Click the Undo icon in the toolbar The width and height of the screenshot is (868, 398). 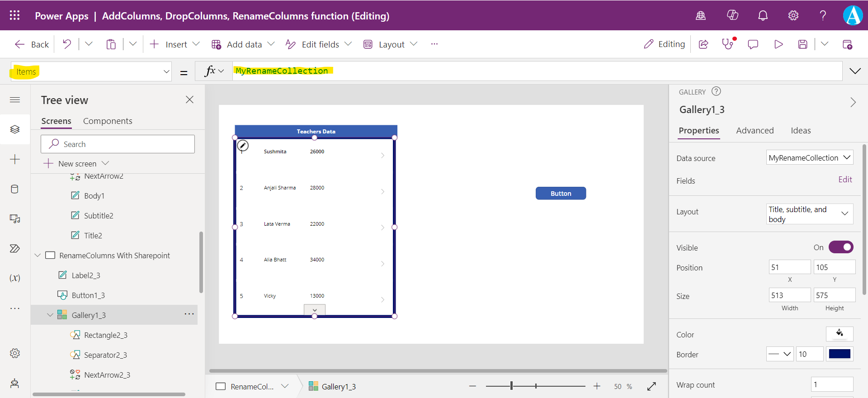67,44
